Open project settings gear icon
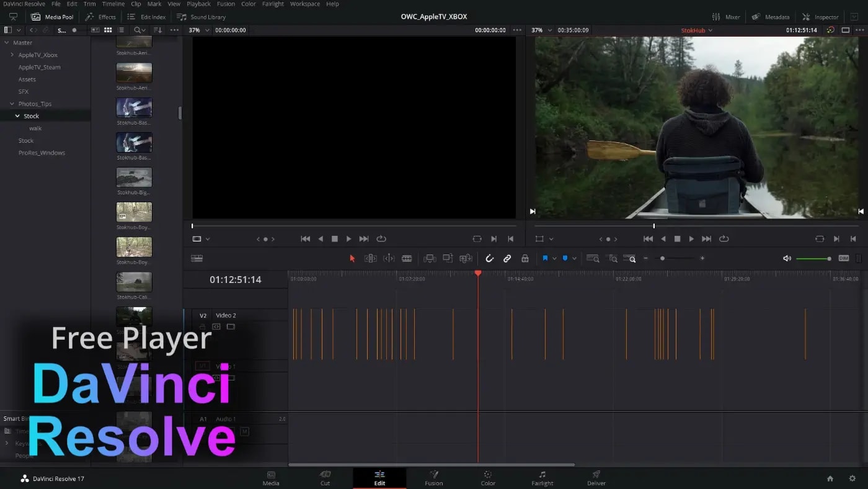Viewport: 868px width, 489px height. 852,478
